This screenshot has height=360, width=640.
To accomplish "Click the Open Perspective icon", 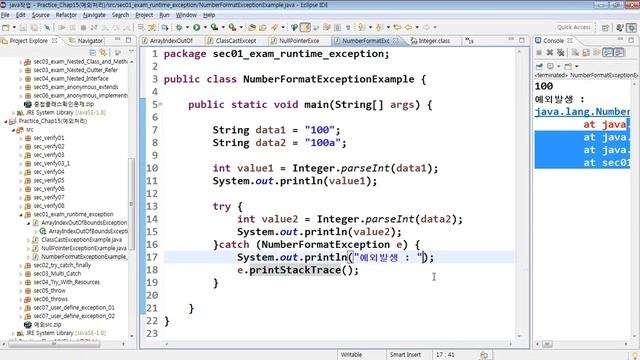I will pos(605,27).
